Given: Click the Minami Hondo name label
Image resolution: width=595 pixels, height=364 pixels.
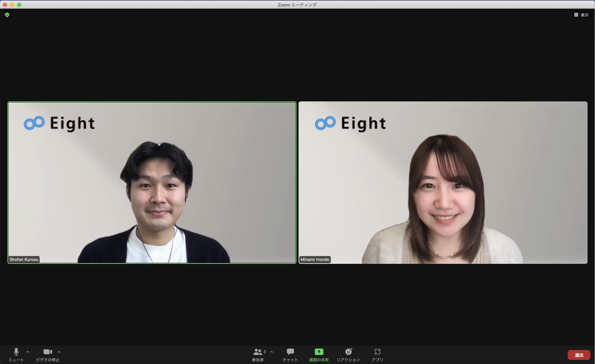Looking at the screenshot, I should click(315, 259).
